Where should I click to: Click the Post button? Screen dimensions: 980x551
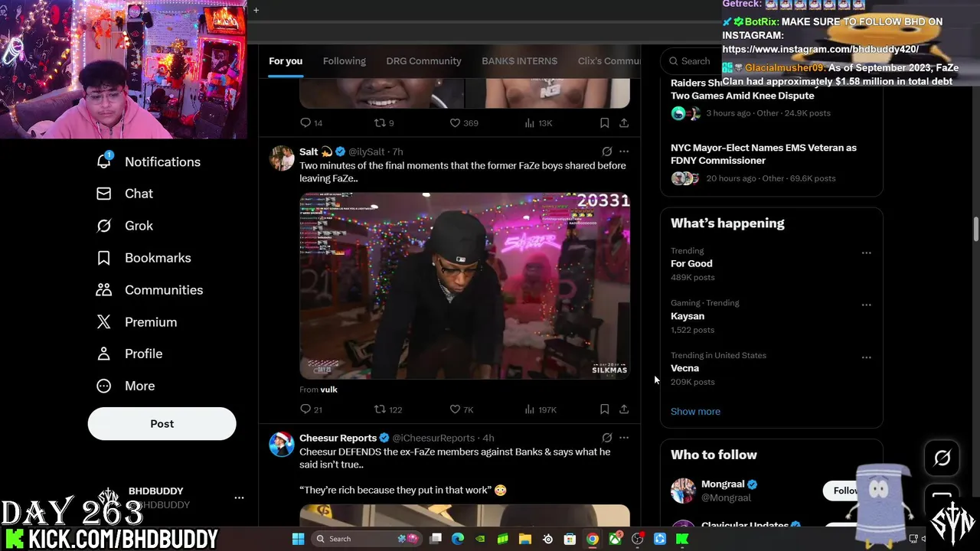(162, 424)
